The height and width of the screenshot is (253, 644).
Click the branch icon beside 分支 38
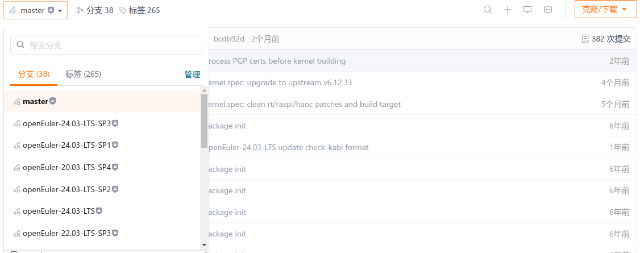pyautogui.click(x=80, y=10)
